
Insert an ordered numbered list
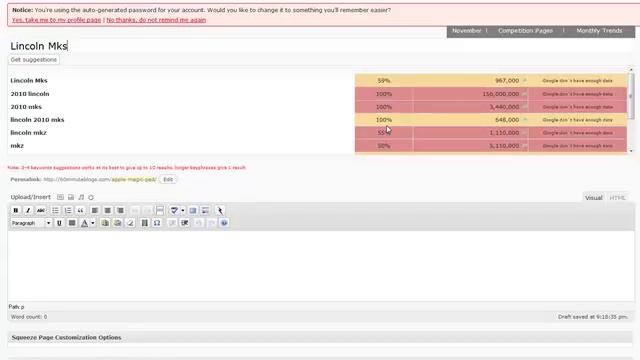point(68,210)
